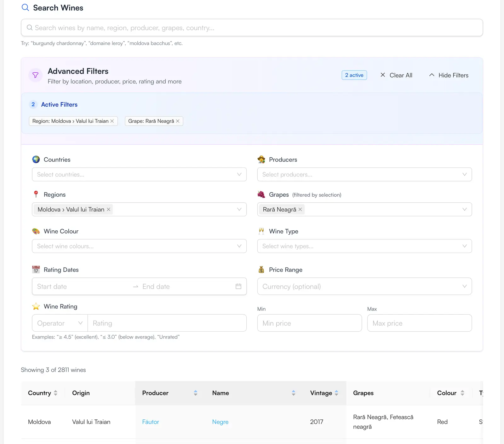Open the Fáutor producer link
The image size is (504, 444).
coord(151,422)
